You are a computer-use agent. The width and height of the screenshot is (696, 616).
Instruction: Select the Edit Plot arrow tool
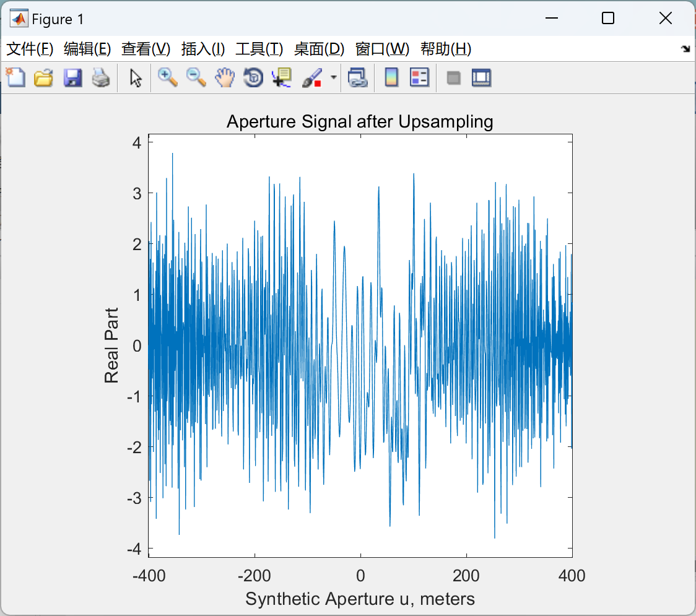(x=136, y=78)
